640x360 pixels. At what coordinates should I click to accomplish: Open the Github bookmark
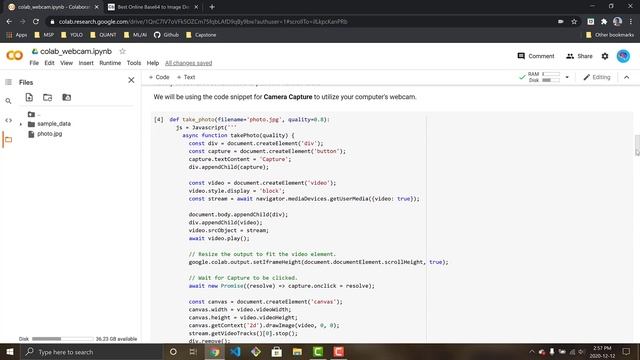tap(167, 35)
